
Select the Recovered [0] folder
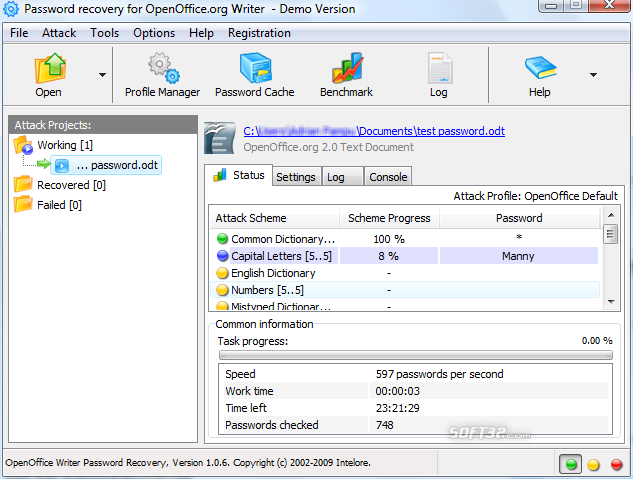71,185
